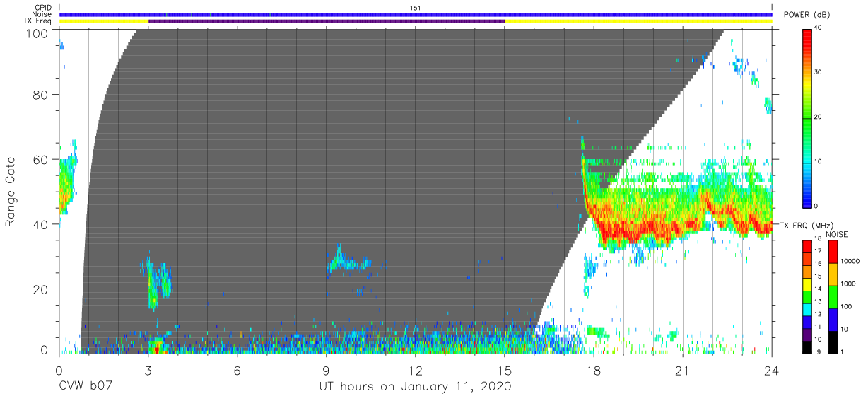Click the purple TX Freq bar segment
This screenshot has height=401, width=868.
coord(327,21)
